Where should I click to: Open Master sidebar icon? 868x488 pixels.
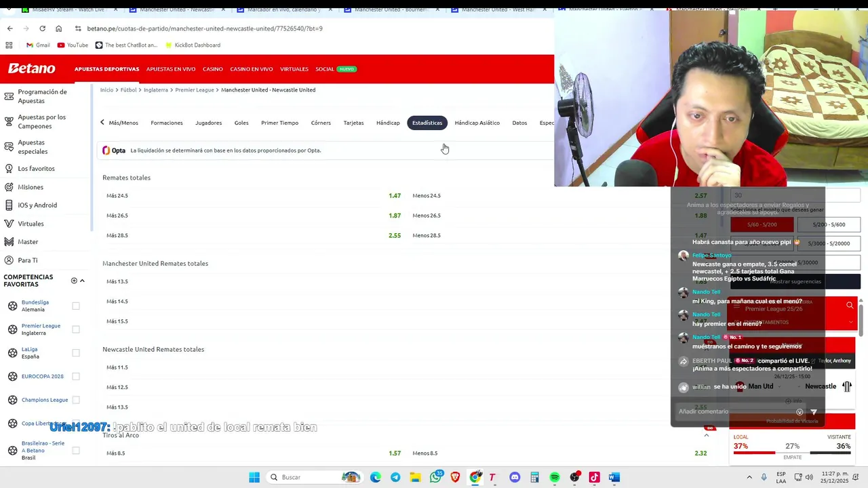(x=9, y=242)
